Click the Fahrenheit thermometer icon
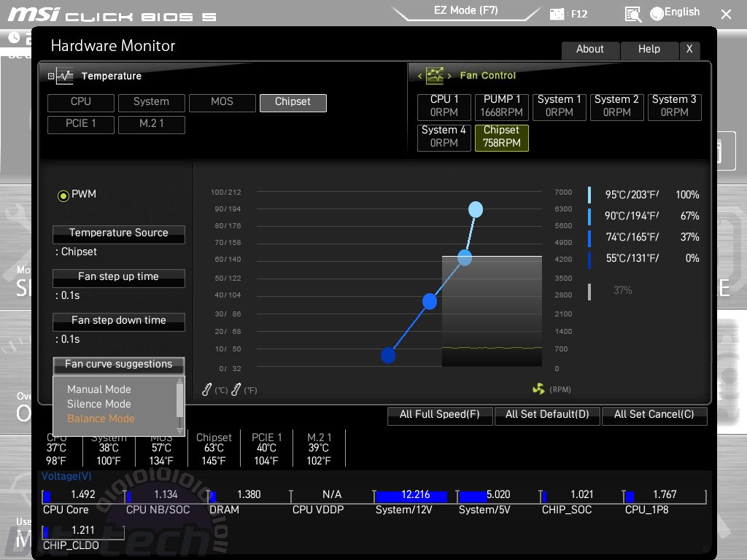The image size is (747, 560). click(236, 389)
